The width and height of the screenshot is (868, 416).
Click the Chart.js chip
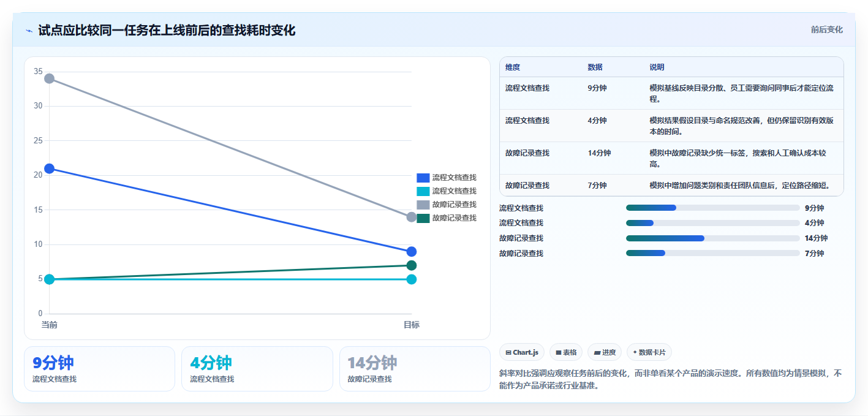click(x=522, y=352)
